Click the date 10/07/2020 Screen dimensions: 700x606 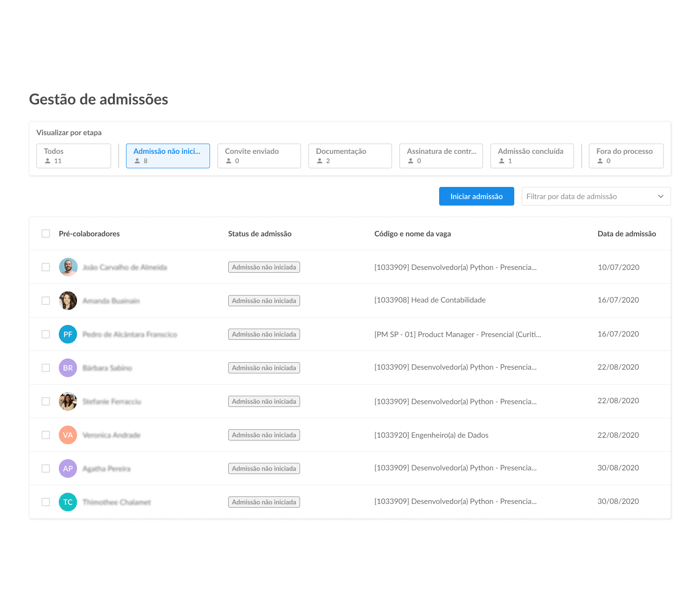tap(618, 267)
